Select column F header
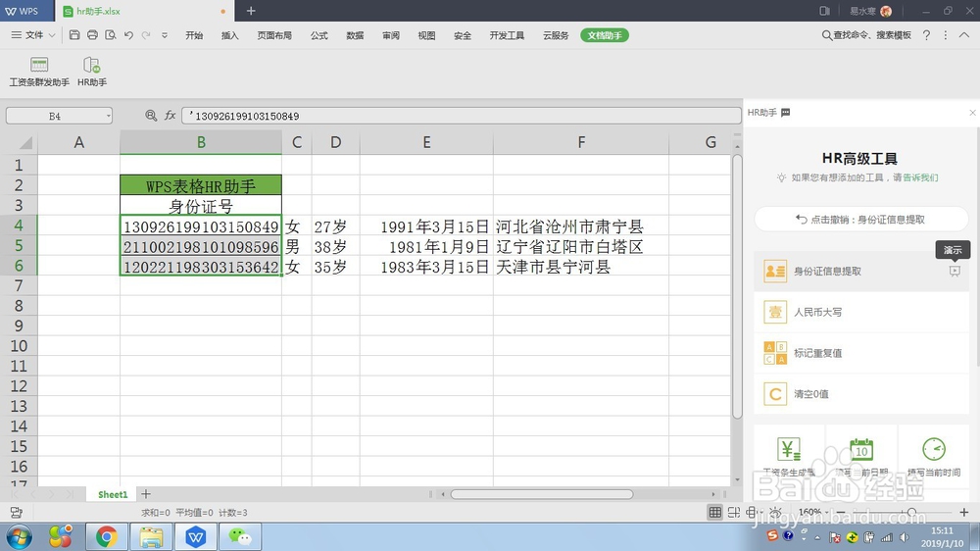 pyautogui.click(x=580, y=142)
